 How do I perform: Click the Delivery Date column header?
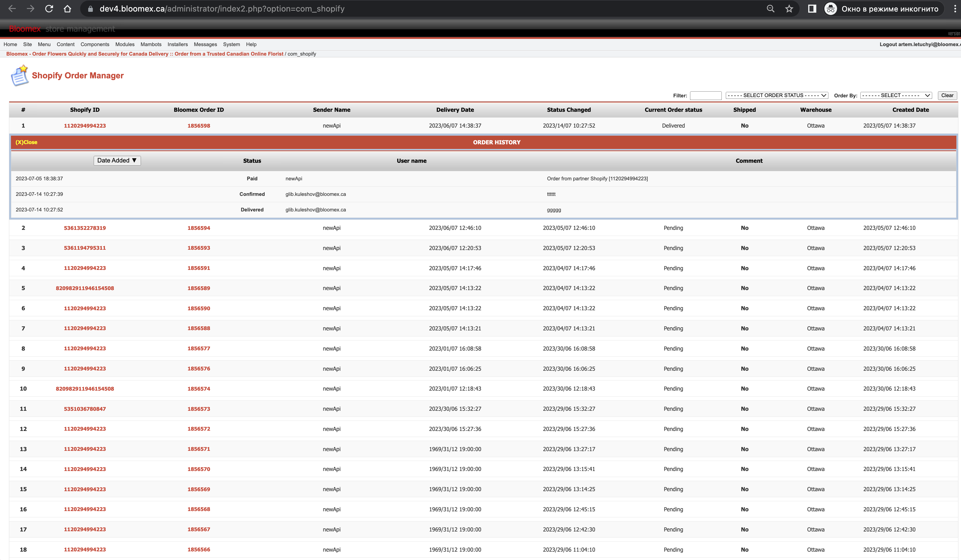click(x=455, y=110)
